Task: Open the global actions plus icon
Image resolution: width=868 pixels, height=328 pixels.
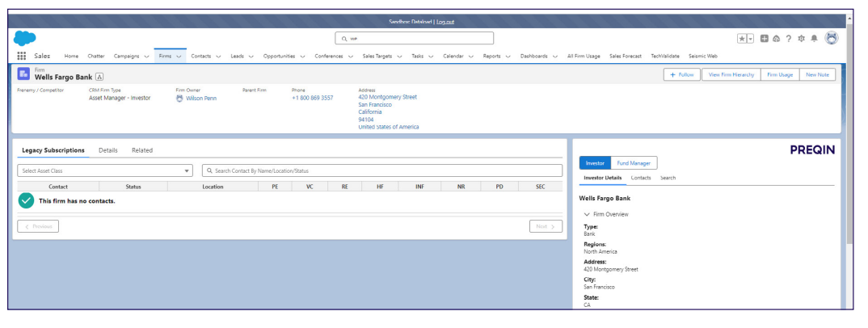Action: click(x=764, y=39)
